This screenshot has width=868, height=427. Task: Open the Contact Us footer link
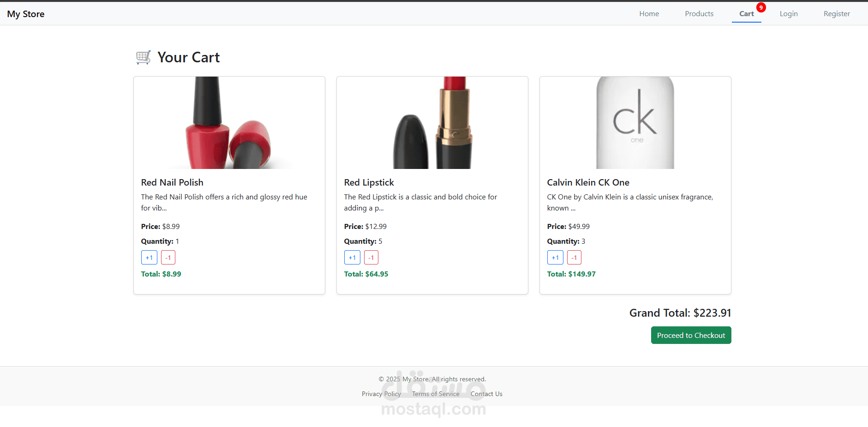click(486, 394)
